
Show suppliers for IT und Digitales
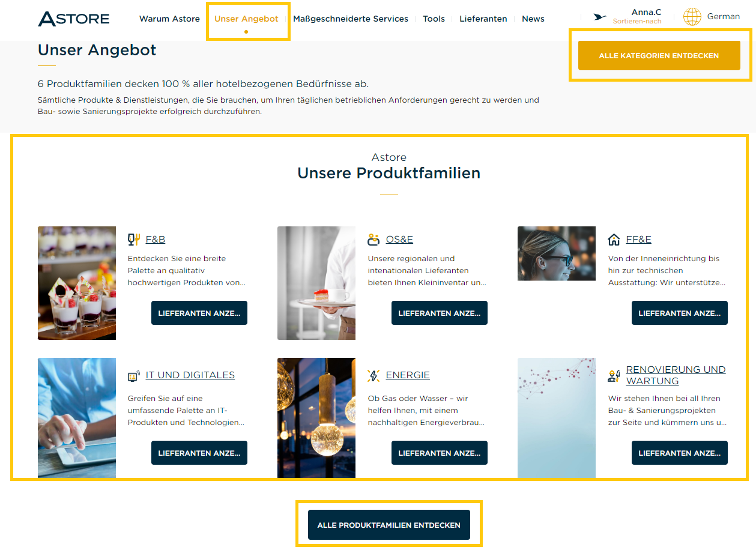click(x=199, y=453)
